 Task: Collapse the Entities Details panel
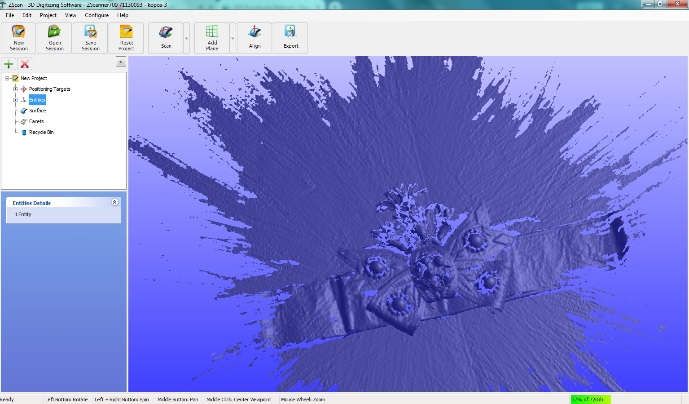tap(114, 202)
